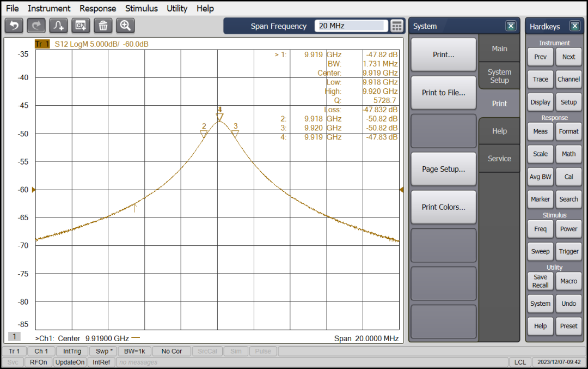Click IntTrig status bar entry
Image resolution: width=588 pixels, height=369 pixels.
pyautogui.click(x=72, y=352)
